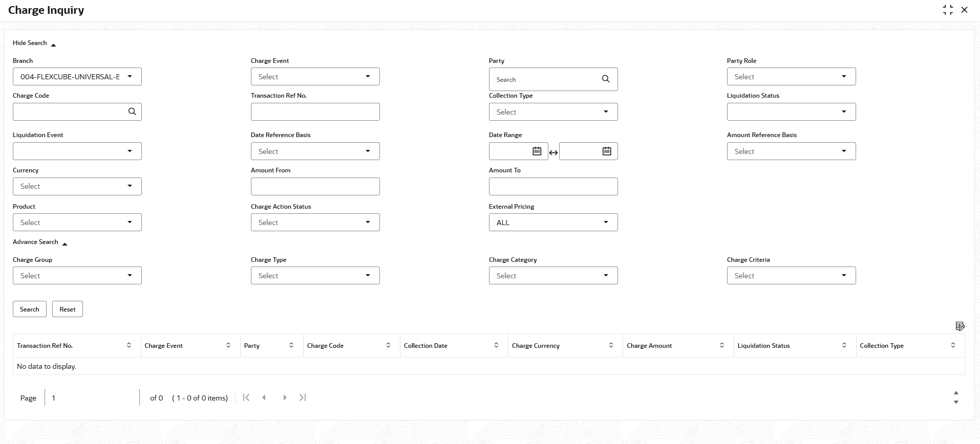The height and width of the screenshot is (444, 980).
Task: Sort by Charge Code column
Action: click(x=388, y=345)
